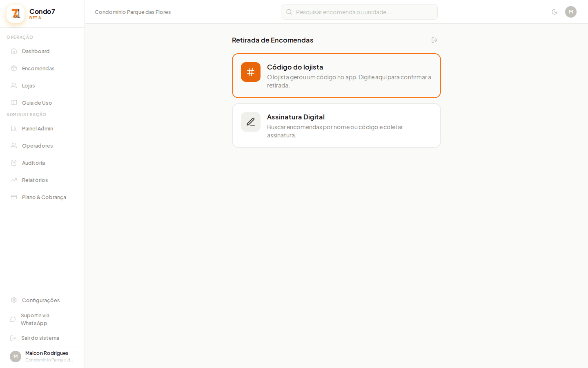The height and width of the screenshot is (368, 588).
Task: Open the Auditoria clipboard icon
Action: point(14,163)
